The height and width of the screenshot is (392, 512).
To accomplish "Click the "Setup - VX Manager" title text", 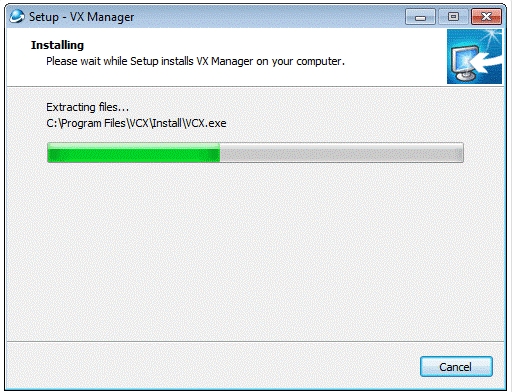I will tap(81, 17).
